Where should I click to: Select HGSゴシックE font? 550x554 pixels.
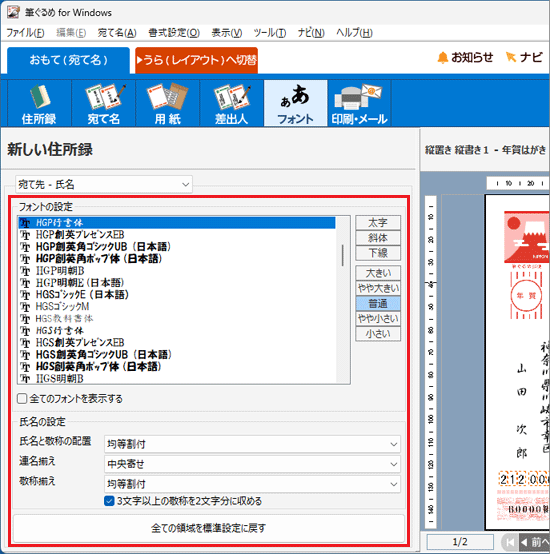177,295
